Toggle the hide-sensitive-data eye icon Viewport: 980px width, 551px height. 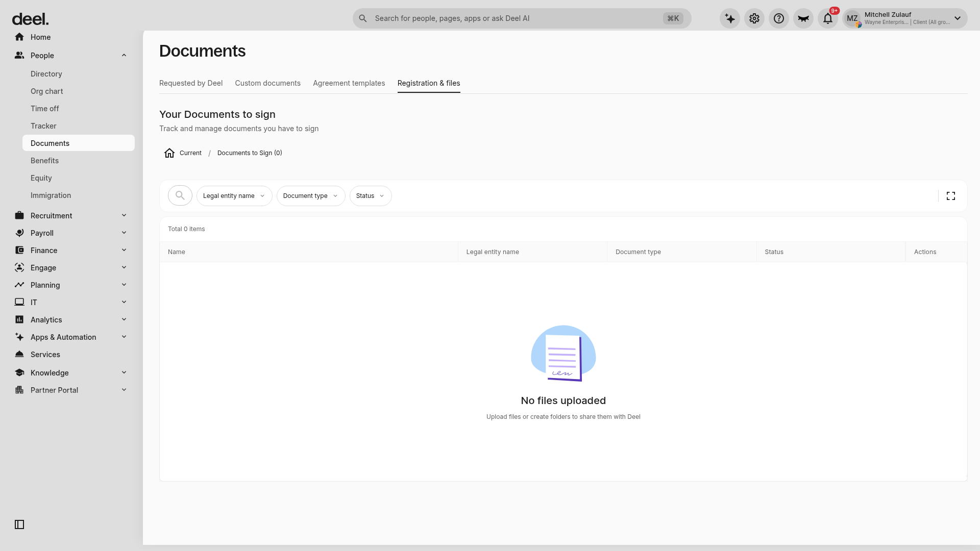pyautogui.click(x=803, y=19)
